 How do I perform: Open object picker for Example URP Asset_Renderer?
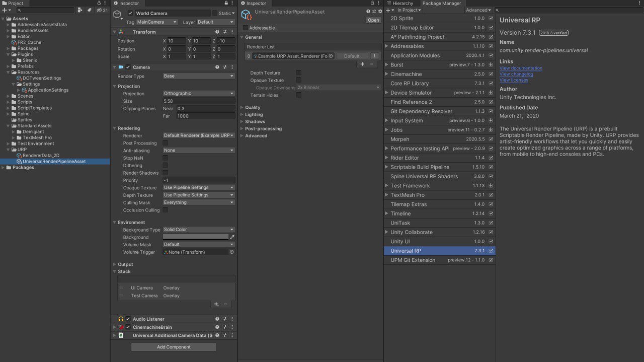click(x=331, y=56)
